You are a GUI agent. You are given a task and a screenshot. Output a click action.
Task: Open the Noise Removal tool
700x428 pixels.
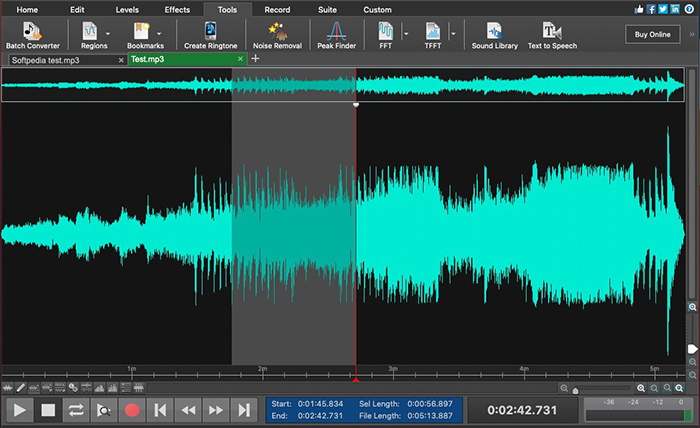point(277,35)
